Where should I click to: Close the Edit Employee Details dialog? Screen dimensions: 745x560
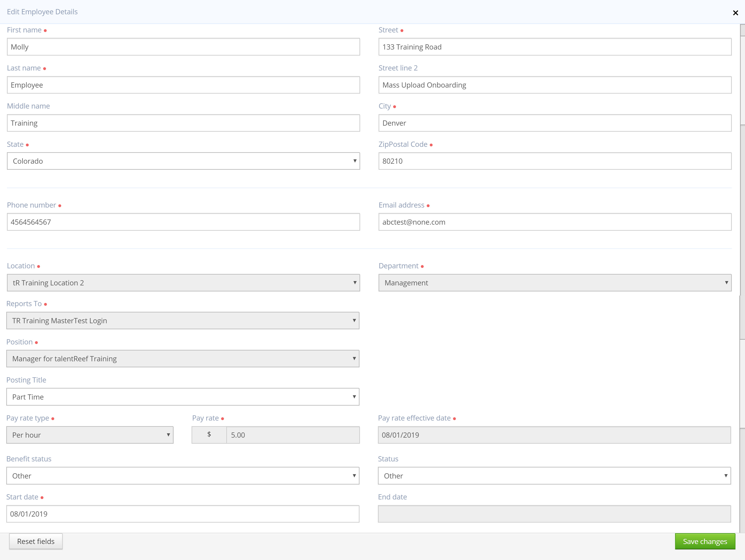[735, 13]
